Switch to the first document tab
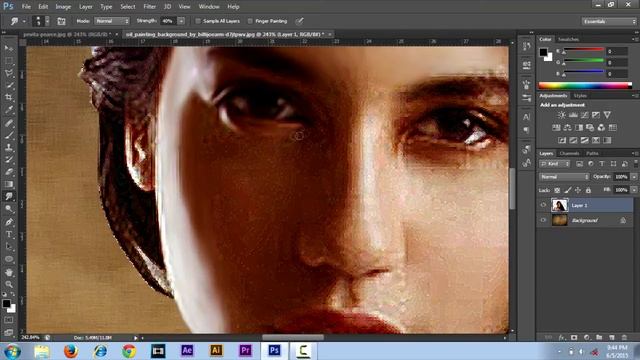Viewport: 640px width, 360px height. pyautogui.click(x=67, y=35)
